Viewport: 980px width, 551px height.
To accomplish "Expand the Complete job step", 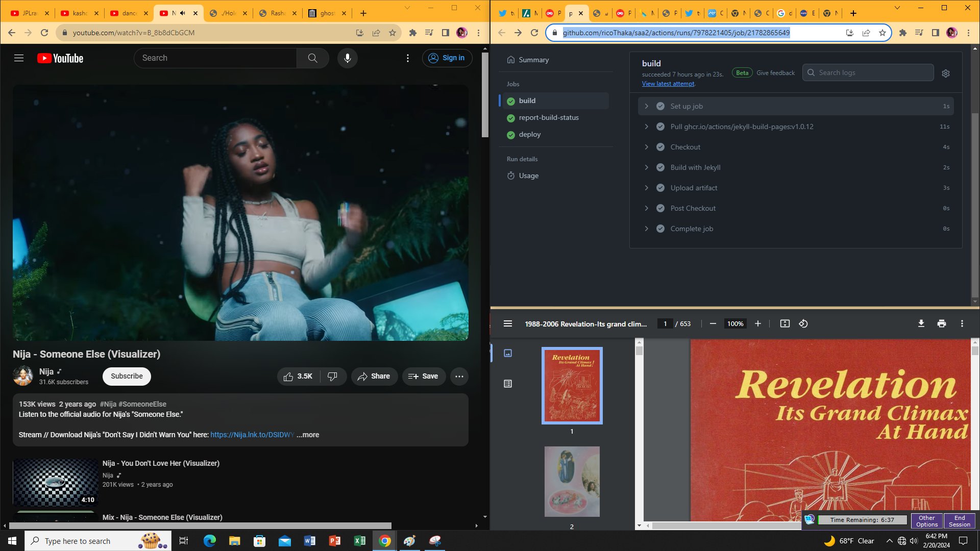I will [796, 229].
